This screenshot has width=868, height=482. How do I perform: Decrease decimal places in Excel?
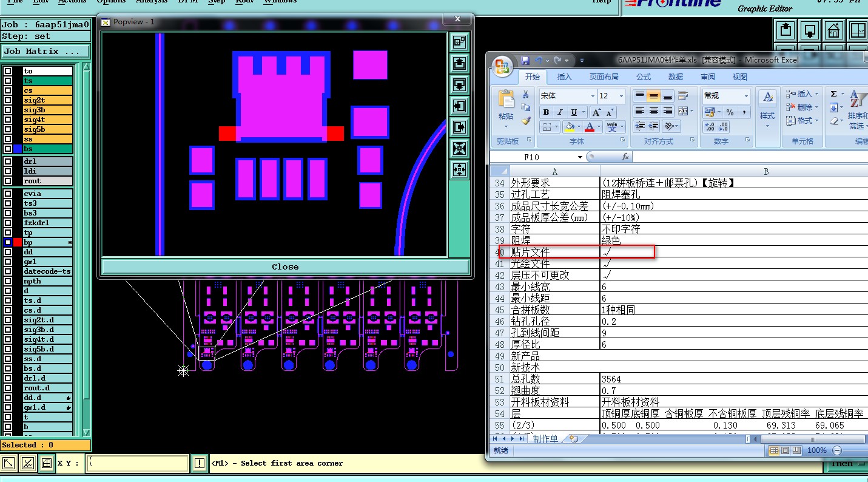724,127
